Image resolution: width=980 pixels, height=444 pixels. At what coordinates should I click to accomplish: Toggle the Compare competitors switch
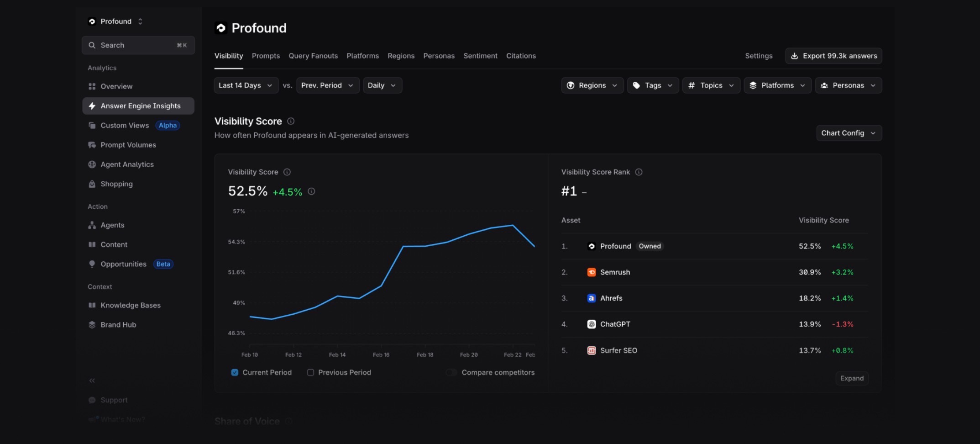451,372
